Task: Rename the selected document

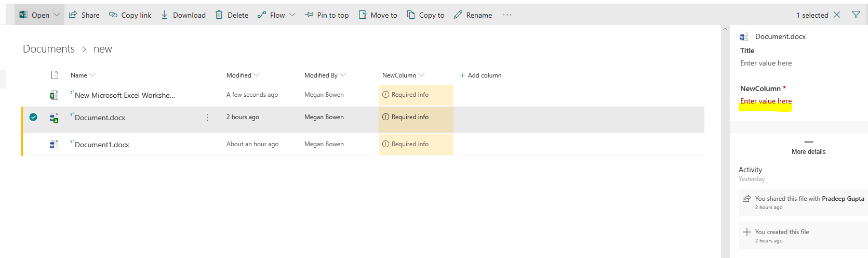Action: 473,15
